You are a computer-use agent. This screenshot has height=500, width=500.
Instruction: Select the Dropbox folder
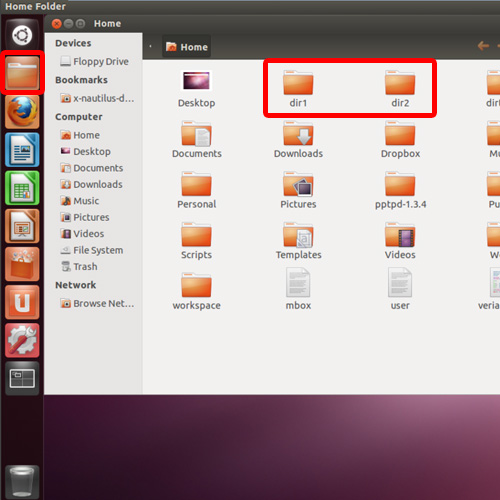coord(400,139)
